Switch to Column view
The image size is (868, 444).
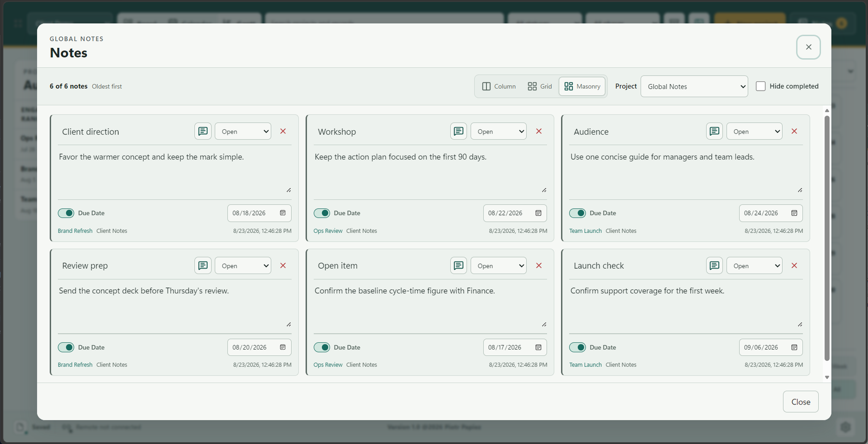tap(499, 86)
